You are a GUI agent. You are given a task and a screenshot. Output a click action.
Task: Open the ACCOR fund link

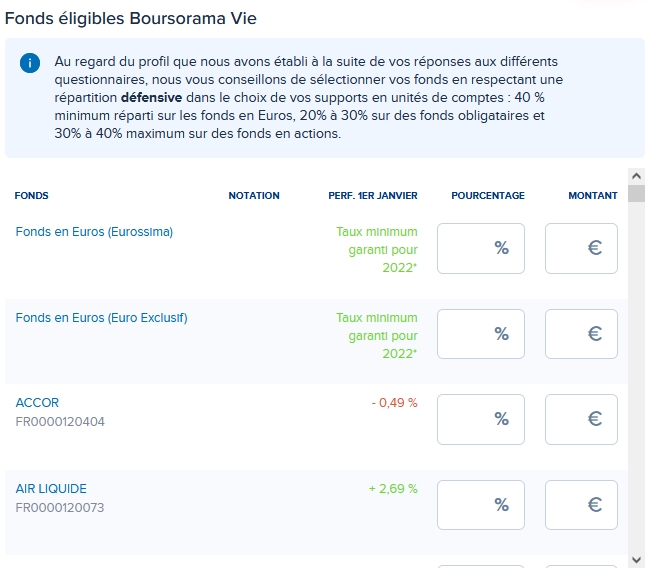coord(37,403)
